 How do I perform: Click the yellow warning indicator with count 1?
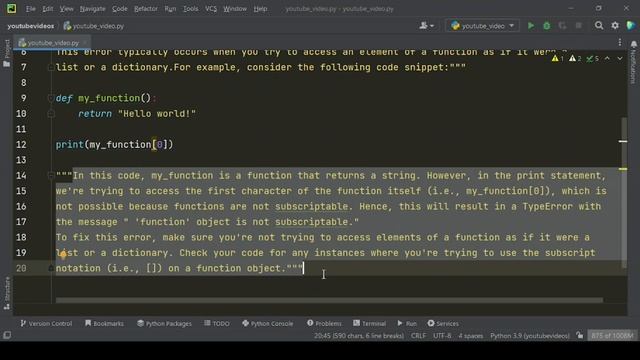558,59
